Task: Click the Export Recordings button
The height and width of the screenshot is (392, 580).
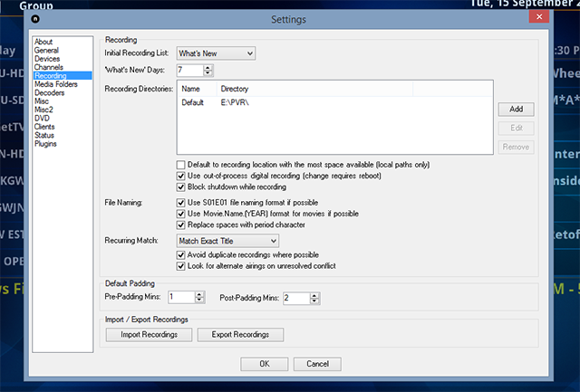Action: (x=240, y=335)
